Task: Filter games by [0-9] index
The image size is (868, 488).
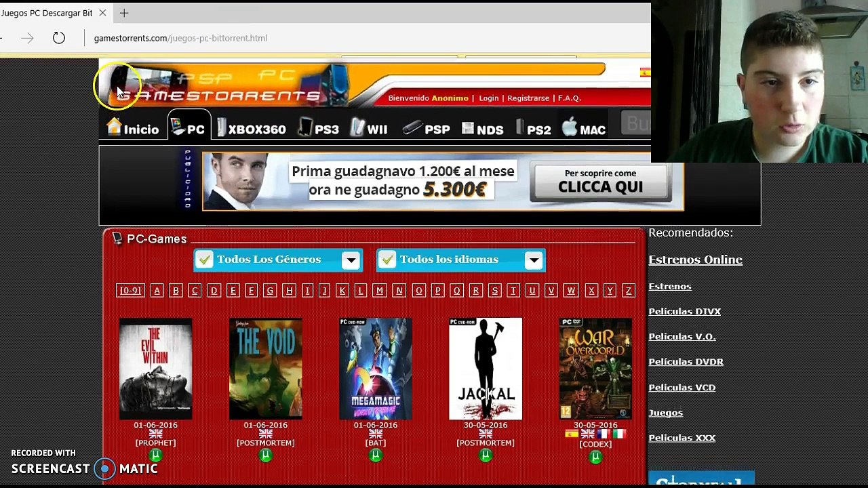Action: click(x=130, y=290)
